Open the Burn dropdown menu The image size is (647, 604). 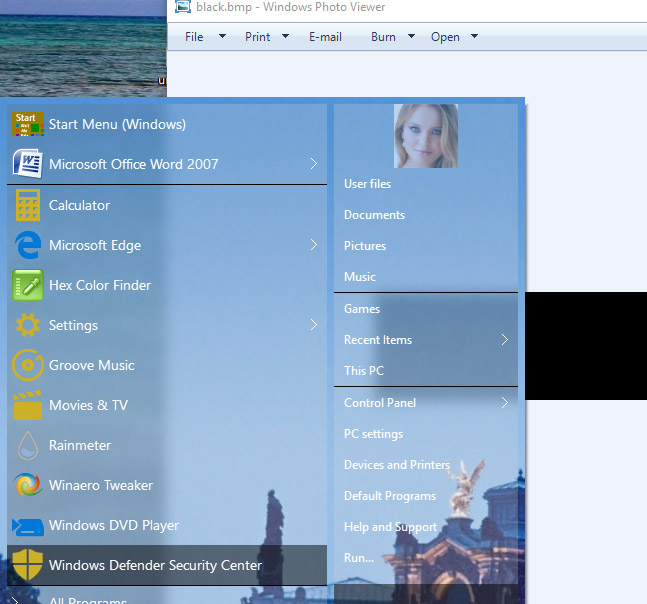pyautogui.click(x=391, y=37)
